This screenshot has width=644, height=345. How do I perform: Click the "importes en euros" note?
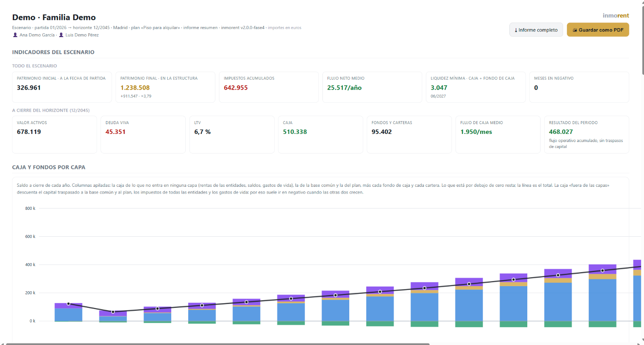tap(285, 28)
